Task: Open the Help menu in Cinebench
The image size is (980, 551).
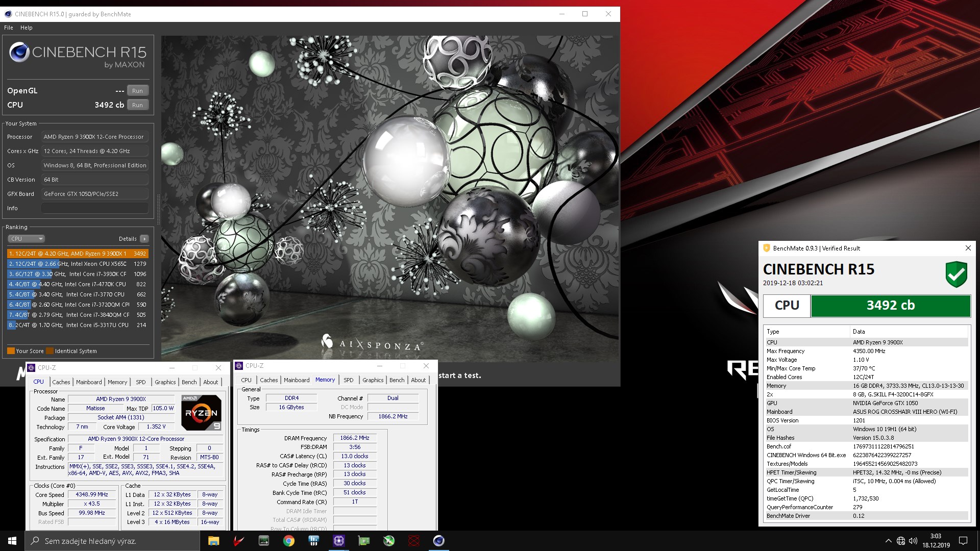Action: point(27,28)
